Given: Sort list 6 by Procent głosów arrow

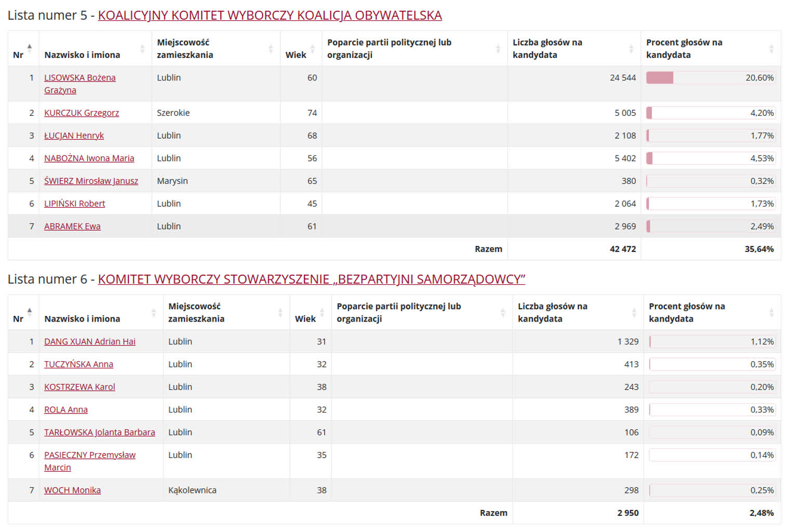Looking at the screenshot, I should 770,312.
